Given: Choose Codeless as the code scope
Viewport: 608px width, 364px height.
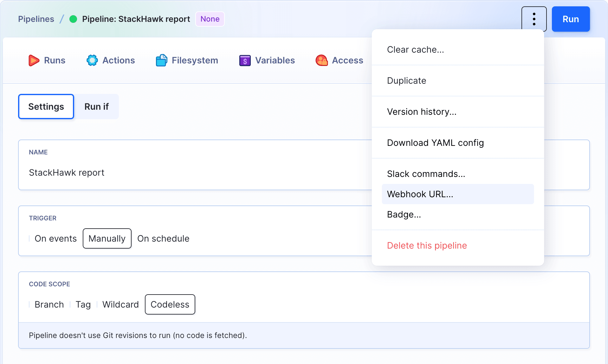Looking at the screenshot, I should pos(170,304).
